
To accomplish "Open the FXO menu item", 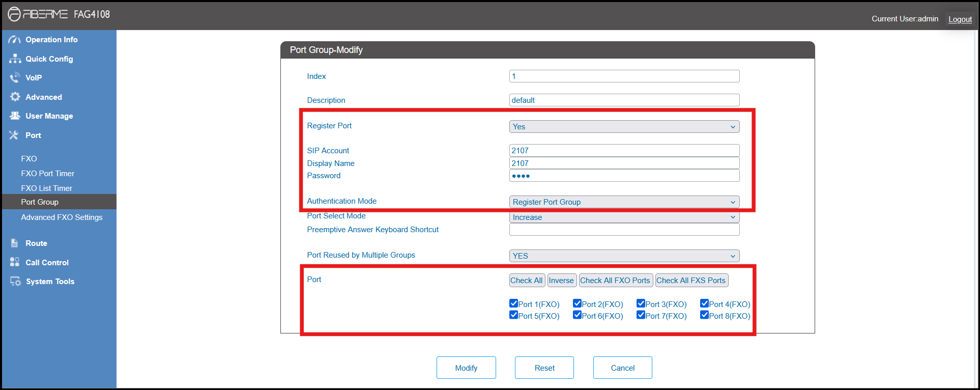I will coord(29,159).
